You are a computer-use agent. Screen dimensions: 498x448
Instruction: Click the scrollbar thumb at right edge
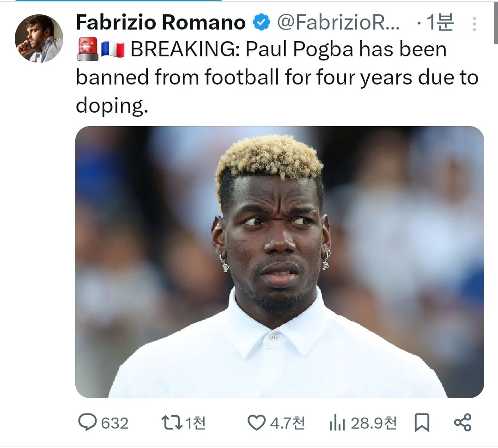pyautogui.click(x=496, y=22)
